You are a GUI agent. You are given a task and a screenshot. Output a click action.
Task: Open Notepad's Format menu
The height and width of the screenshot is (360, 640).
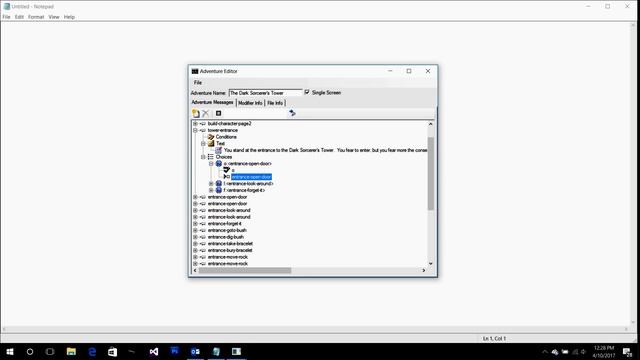click(x=36, y=17)
